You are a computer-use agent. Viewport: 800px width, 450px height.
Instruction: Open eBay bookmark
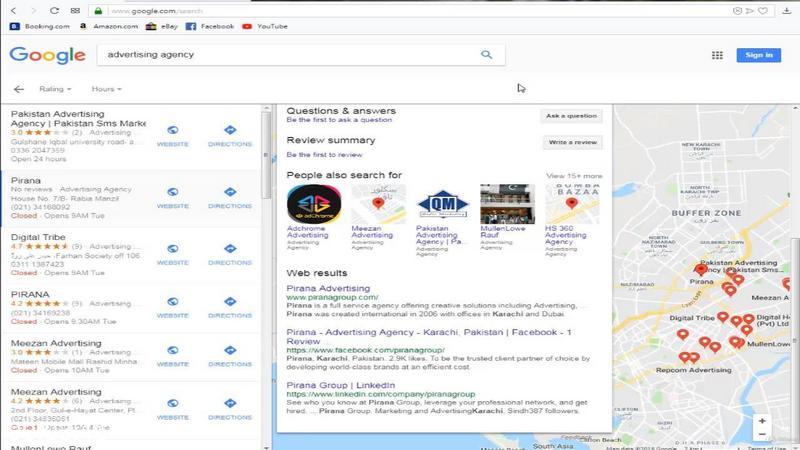click(162, 26)
